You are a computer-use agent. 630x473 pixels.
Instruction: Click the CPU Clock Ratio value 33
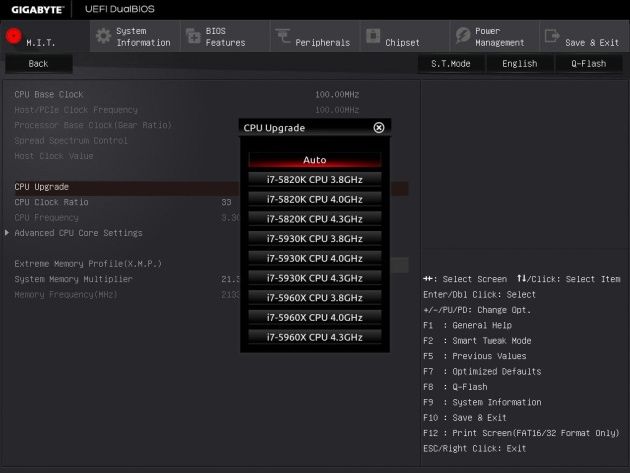(x=226, y=203)
